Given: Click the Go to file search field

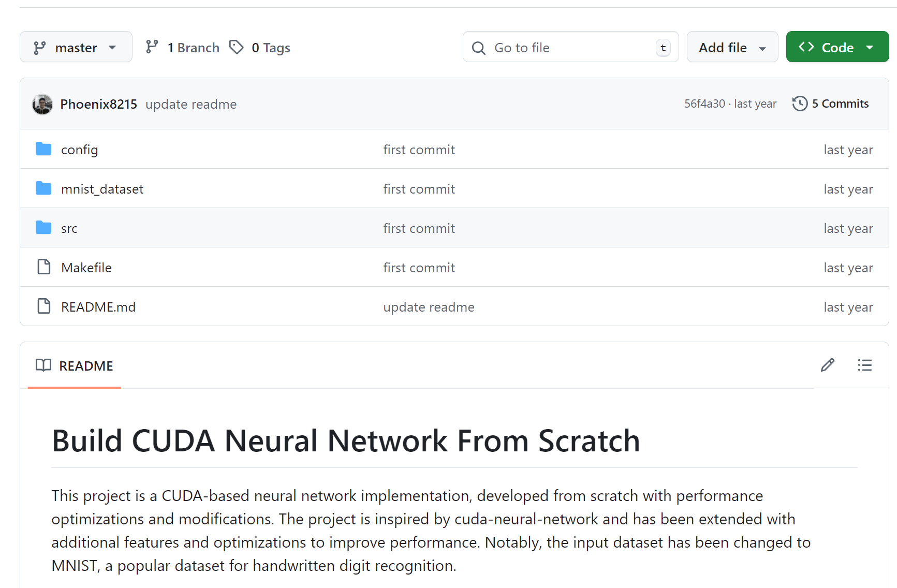Looking at the screenshot, I should 569,48.
